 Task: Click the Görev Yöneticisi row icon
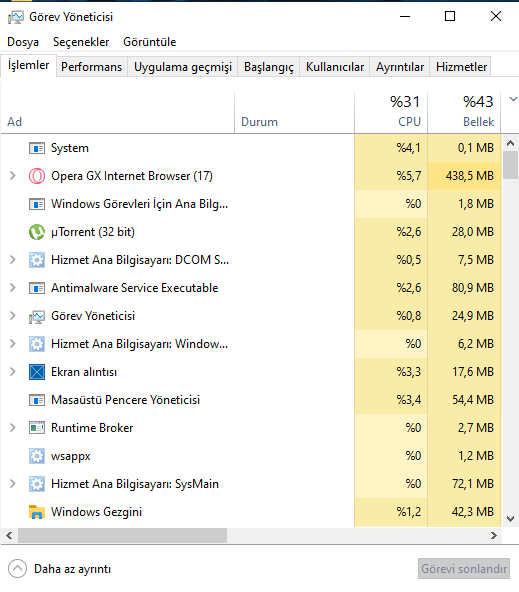[37, 316]
